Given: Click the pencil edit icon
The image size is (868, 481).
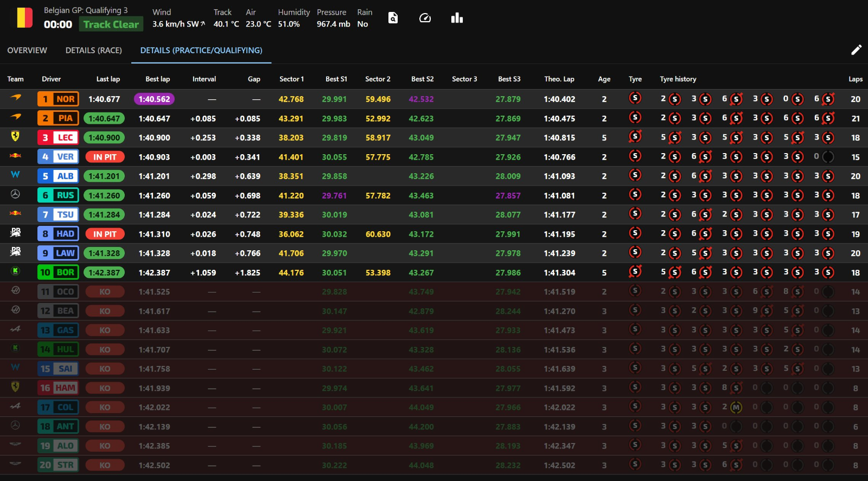Looking at the screenshot, I should [x=856, y=50].
